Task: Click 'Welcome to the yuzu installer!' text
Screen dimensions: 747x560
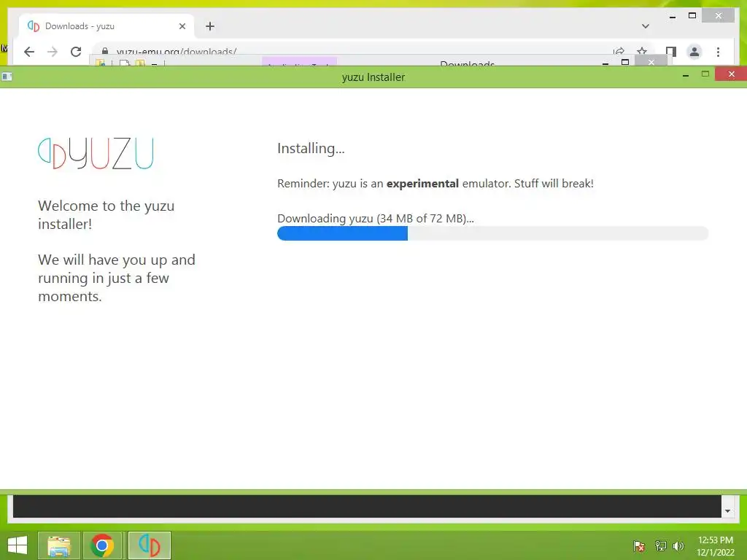Action: pyautogui.click(x=107, y=215)
